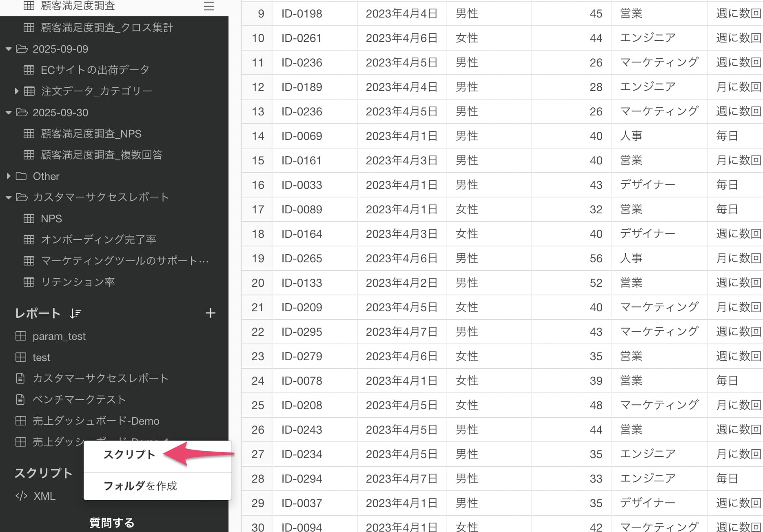Click the sort icon next to レポート heading
The height and width of the screenshot is (532, 763).
[x=75, y=313]
